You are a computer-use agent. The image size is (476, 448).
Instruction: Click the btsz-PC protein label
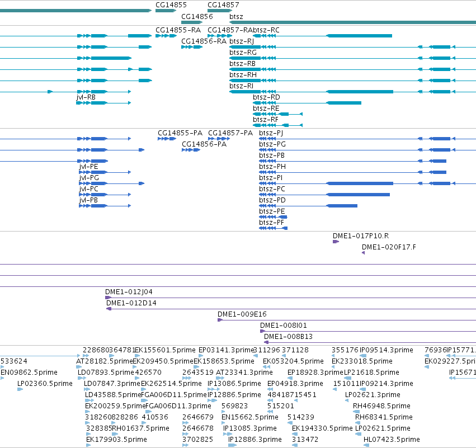(x=272, y=189)
